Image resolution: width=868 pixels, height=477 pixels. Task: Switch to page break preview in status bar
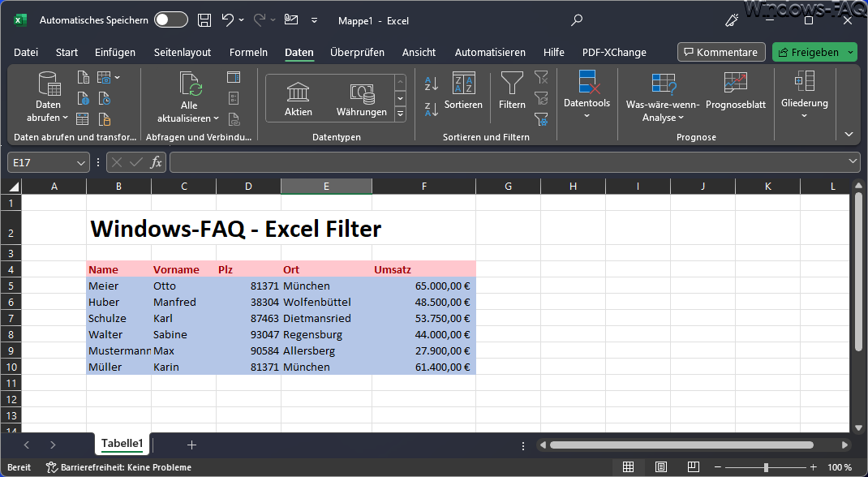coord(693,467)
